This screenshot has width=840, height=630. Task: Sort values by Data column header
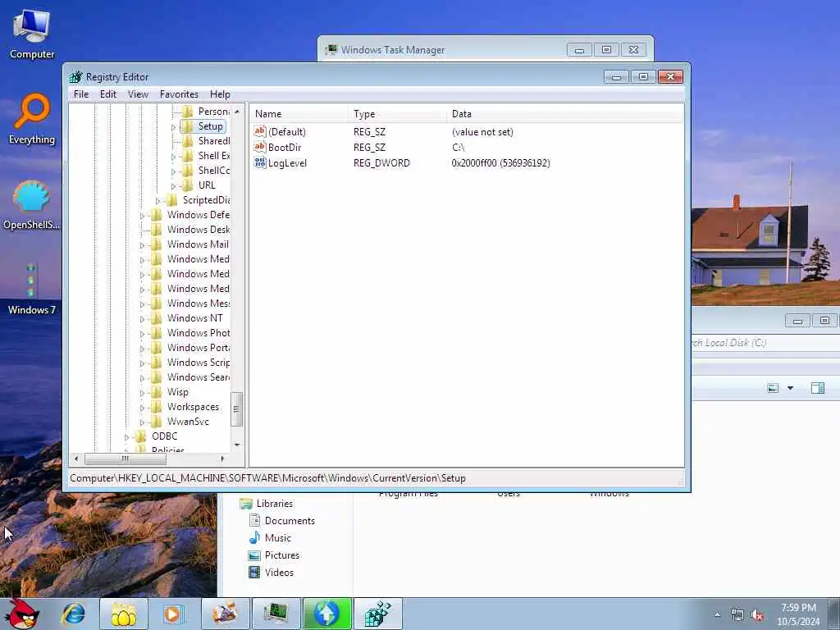tap(564, 113)
